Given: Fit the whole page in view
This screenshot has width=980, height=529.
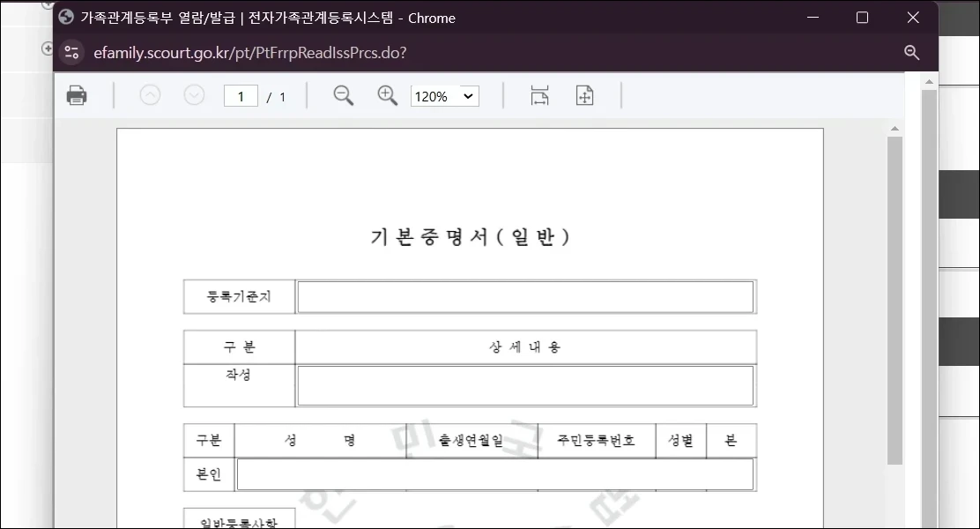Looking at the screenshot, I should pos(584,95).
